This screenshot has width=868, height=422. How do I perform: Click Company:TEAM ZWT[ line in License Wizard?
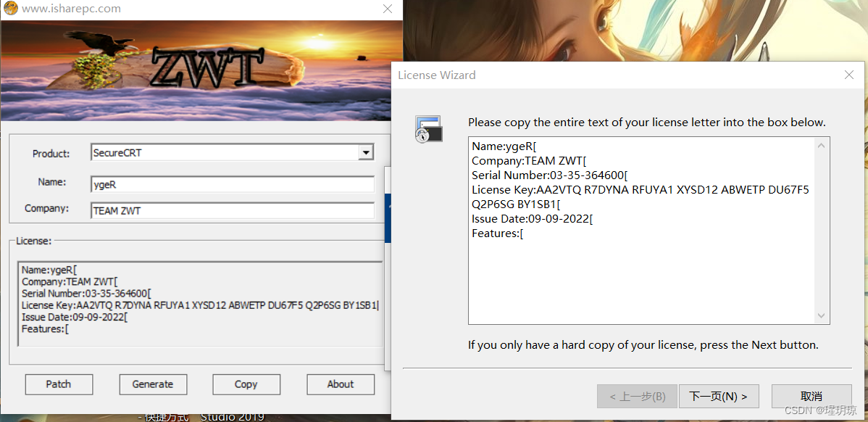pyautogui.click(x=529, y=161)
